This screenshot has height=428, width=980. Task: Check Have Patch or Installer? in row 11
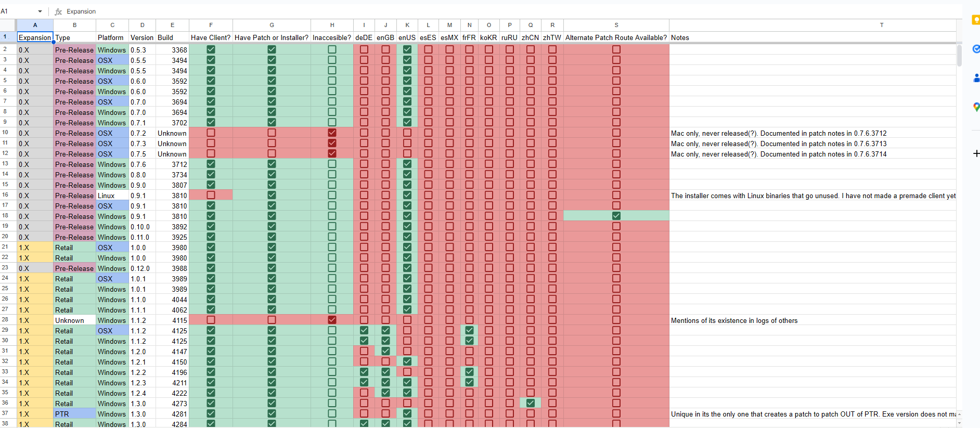tap(272, 143)
